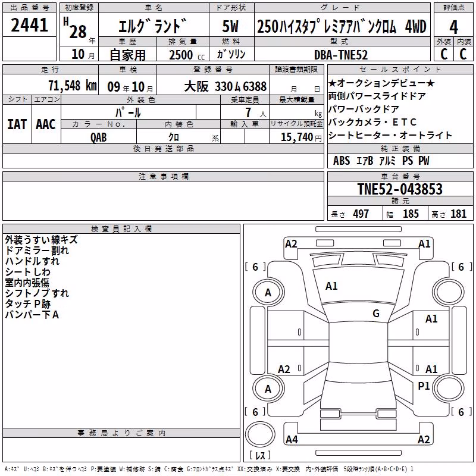The width and height of the screenshot is (476, 476).
Task: Click the inspector note ドアミラー割れ
Action: [x=37, y=250]
